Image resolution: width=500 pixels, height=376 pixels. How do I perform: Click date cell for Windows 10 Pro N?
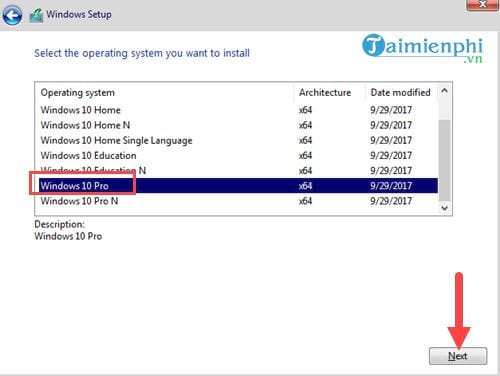(391, 201)
